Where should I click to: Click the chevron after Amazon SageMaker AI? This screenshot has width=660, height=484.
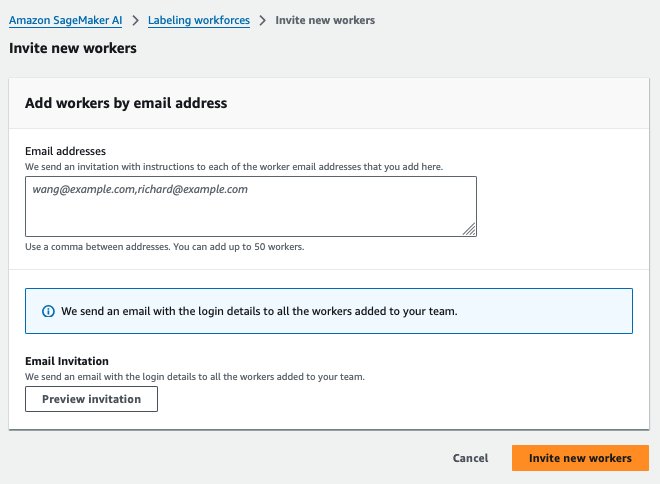(x=135, y=20)
